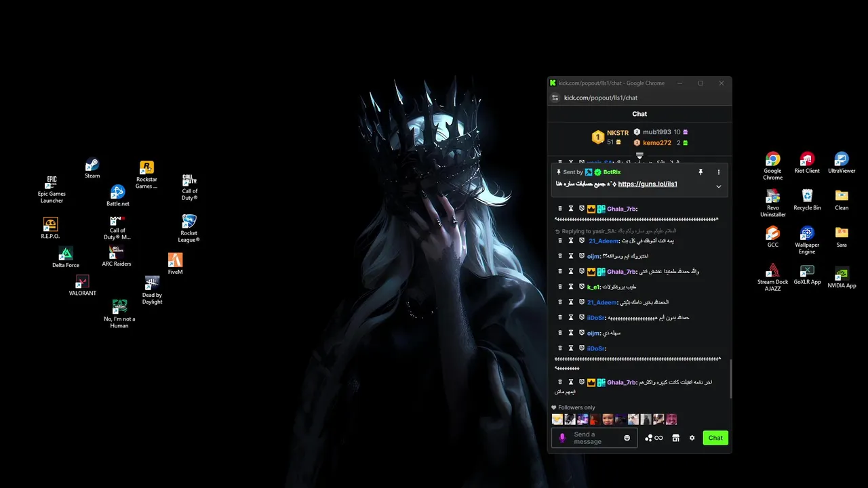Select the Call of Duty® shortcut
Screen dimensions: 868x488
coord(190,187)
